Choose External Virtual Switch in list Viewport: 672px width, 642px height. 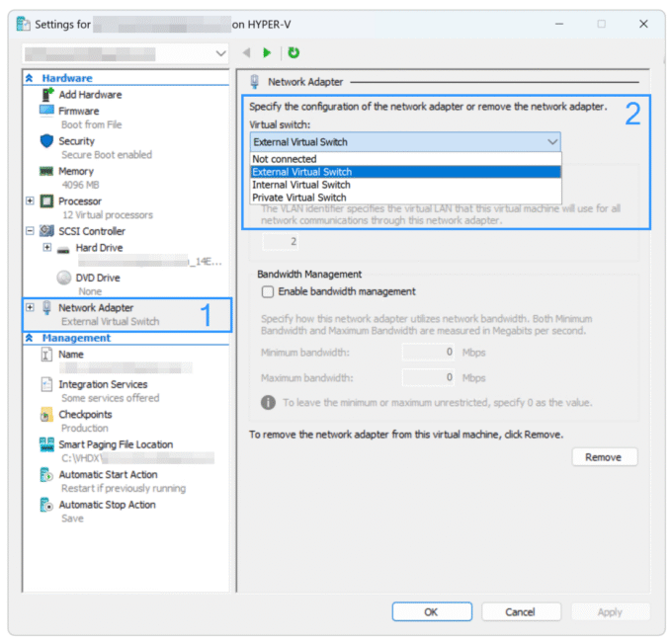pyautogui.click(x=405, y=172)
